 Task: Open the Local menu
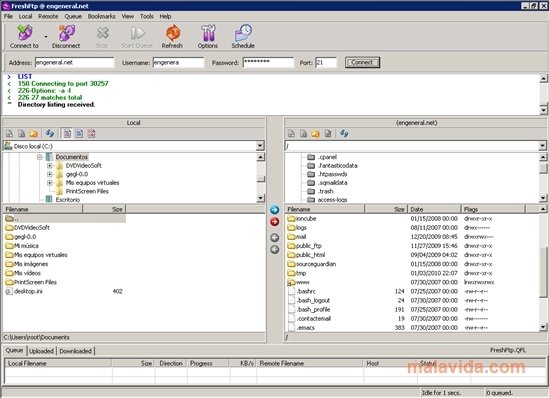click(x=26, y=16)
